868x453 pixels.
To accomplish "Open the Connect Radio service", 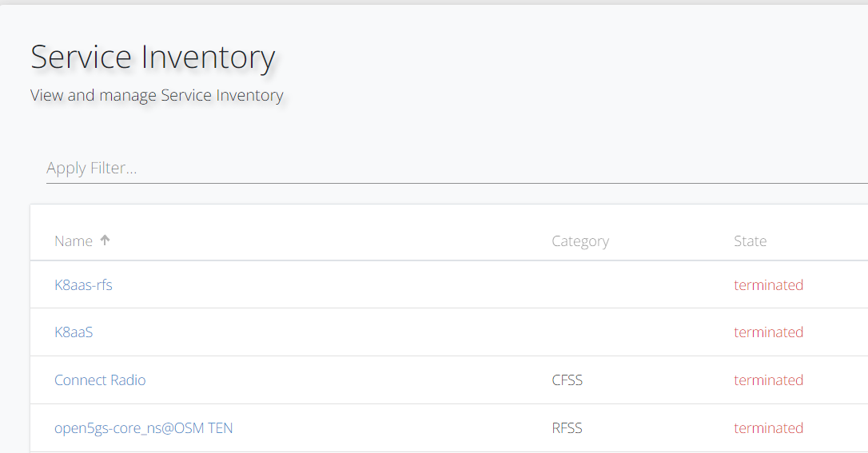I will tap(100, 380).
